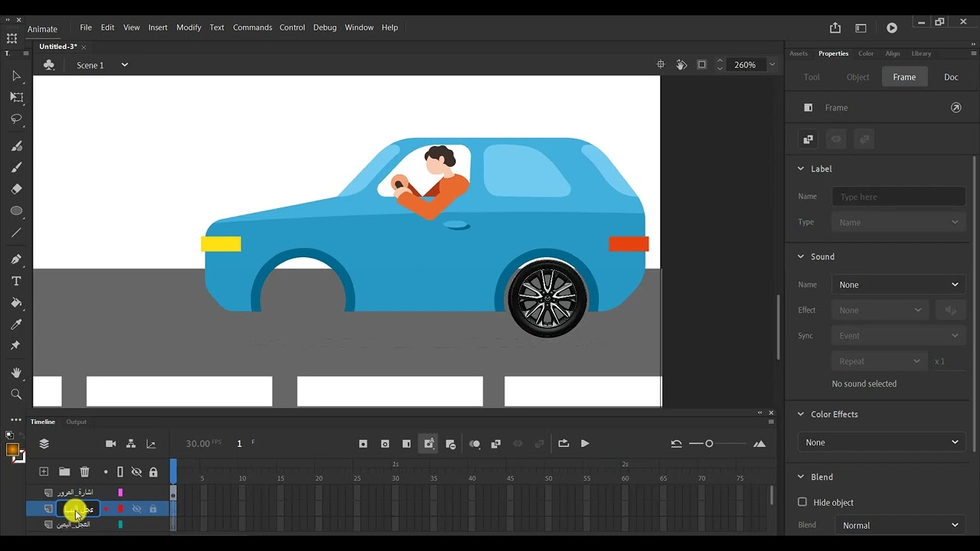Open the Library panel tab
Viewport: 980px width, 551px height.
click(x=921, y=54)
